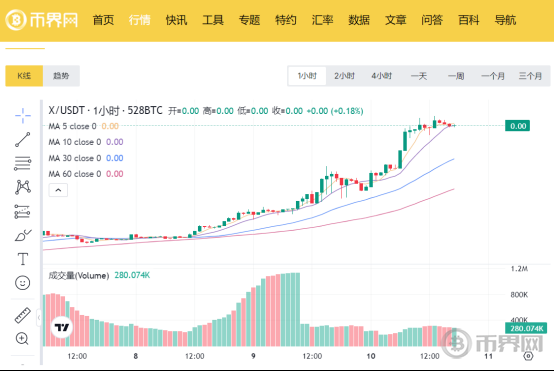Open 快讯 in the top navigation
This screenshot has width=554, height=371.
(176, 20)
